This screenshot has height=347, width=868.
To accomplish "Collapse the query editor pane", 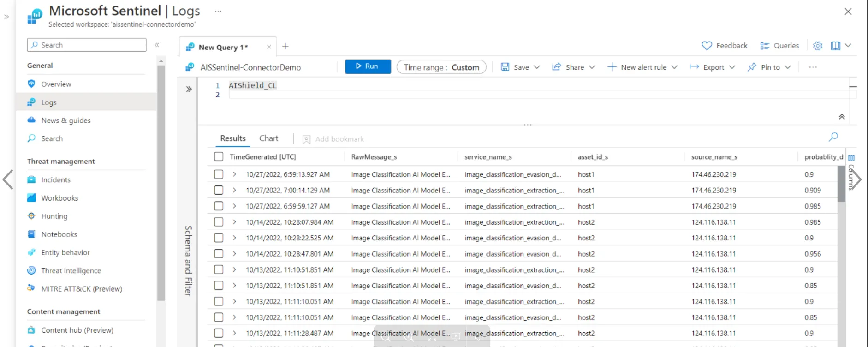I will (x=842, y=117).
